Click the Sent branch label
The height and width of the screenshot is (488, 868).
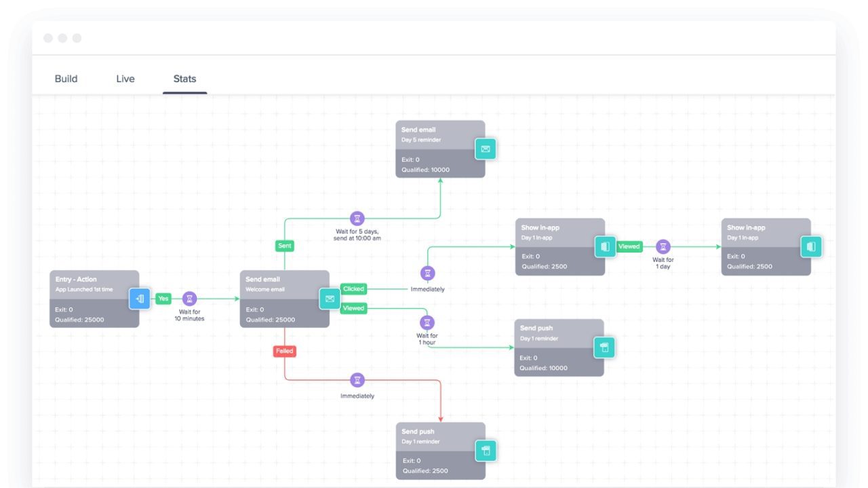pos(285,246)
